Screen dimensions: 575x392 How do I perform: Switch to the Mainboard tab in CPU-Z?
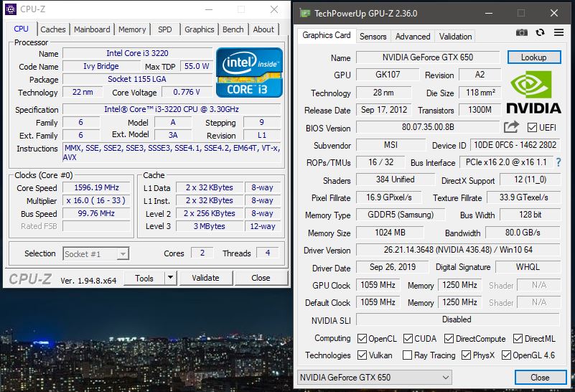coord(92,29)
